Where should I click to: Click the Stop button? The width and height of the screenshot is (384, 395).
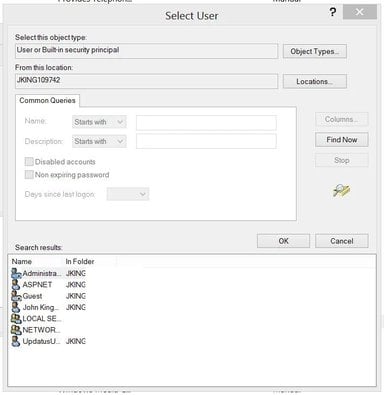[342, 160]
